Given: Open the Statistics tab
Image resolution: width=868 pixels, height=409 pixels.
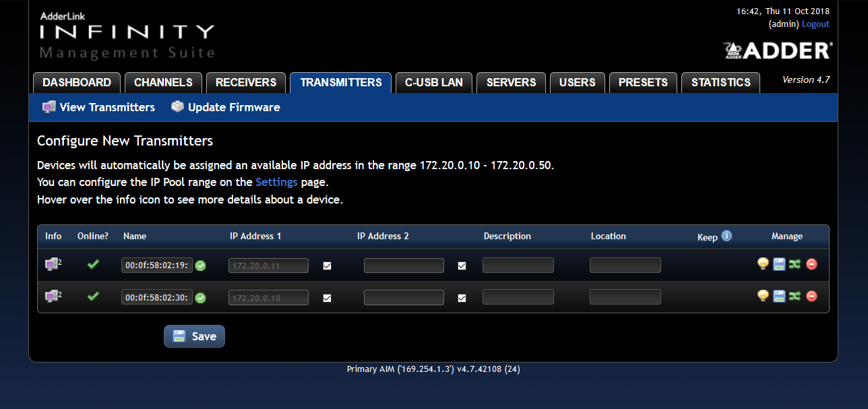Looking at the screenshot, I should [720, 82].
